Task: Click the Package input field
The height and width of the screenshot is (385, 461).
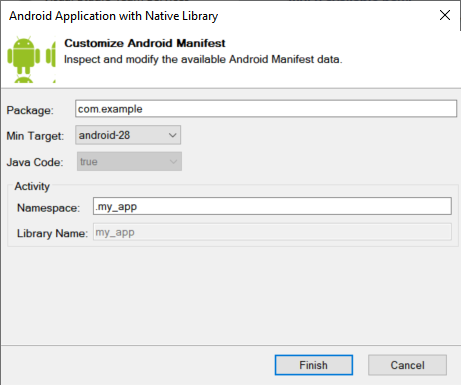Action: [x=266, y=109]
